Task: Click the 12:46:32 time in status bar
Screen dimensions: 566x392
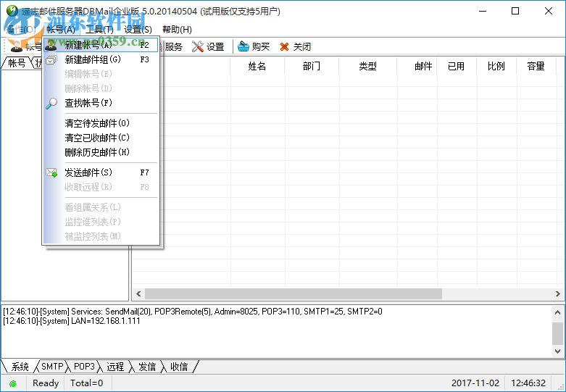Action: click(528, 383)
